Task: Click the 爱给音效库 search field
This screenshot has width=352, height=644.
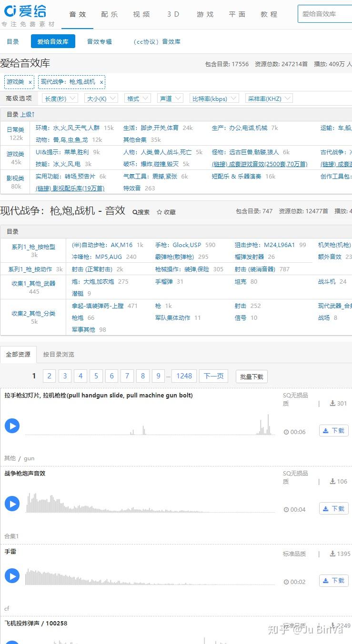Action: 325,14
